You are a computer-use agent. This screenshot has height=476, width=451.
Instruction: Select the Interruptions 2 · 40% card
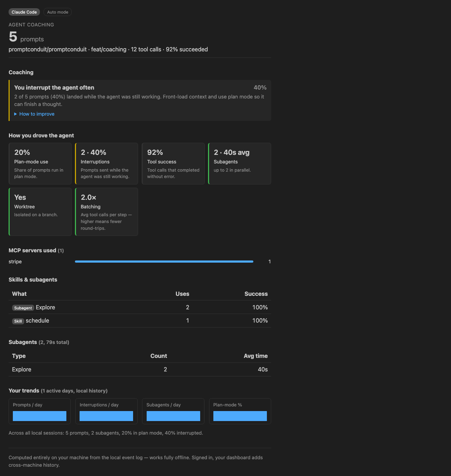coord(106,164)
